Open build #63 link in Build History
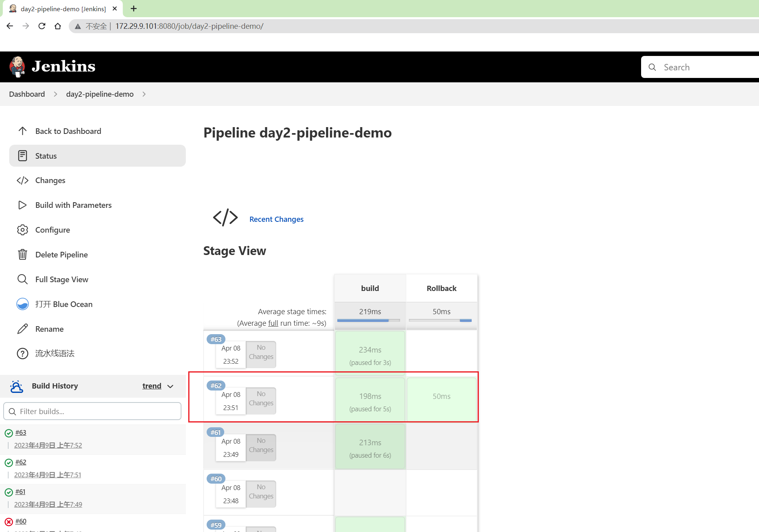This screenshot has height=532, width=759. [x=21, y=432]
